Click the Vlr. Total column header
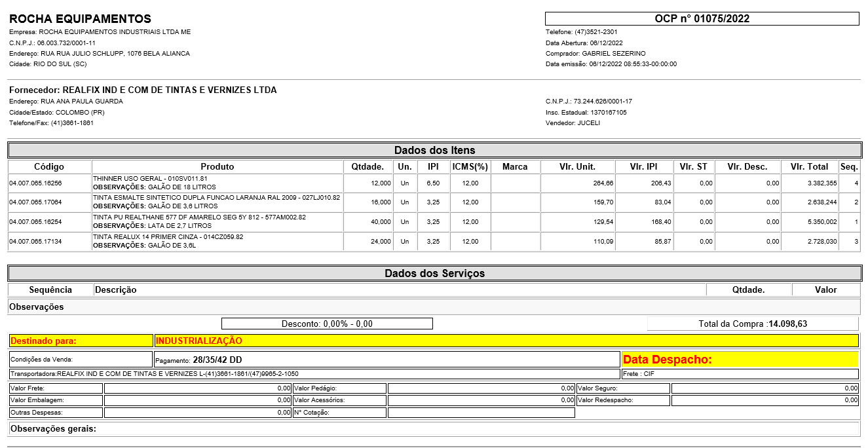 click(809, 166)
